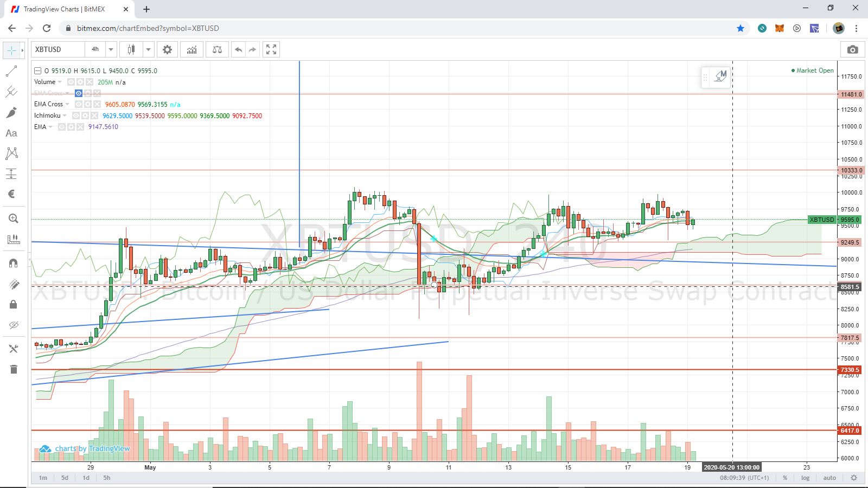
Task: Toggle auto scale mode
Action: [x=829, y=478]
